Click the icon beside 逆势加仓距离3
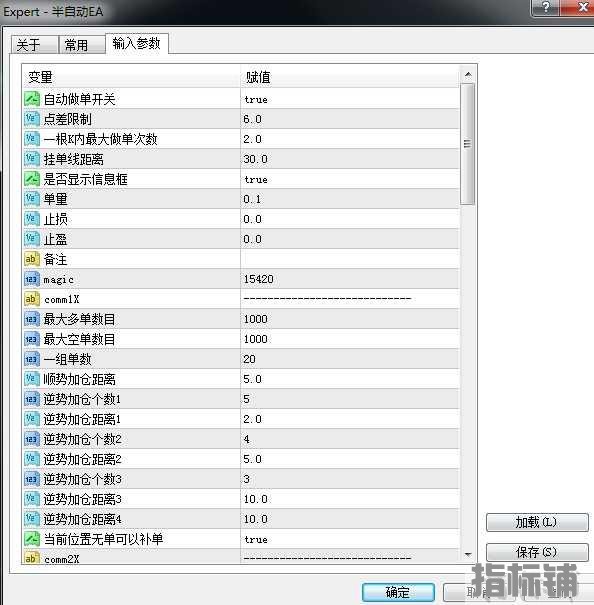594x605 pixels. (32, 500)
